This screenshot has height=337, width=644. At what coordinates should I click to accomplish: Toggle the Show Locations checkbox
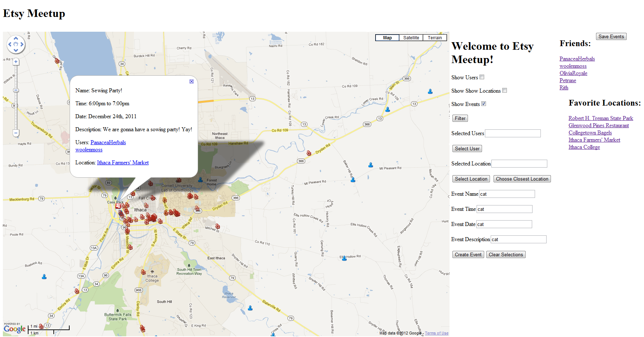click(x=505, y=90)
